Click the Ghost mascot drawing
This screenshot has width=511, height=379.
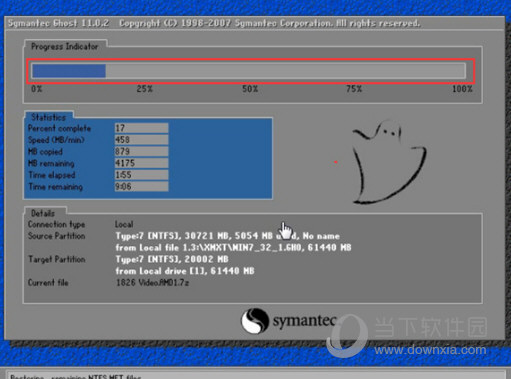[x=389, y=162]
